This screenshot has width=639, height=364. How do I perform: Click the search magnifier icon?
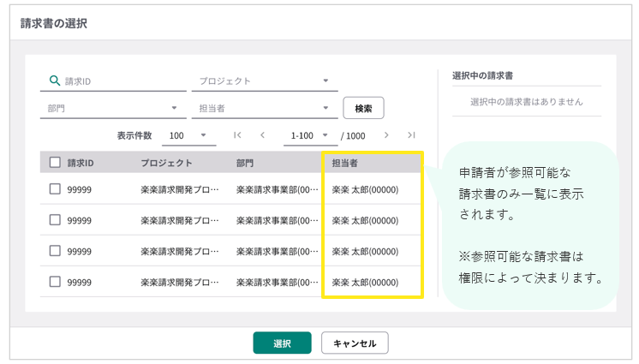[x=55, y=81]
